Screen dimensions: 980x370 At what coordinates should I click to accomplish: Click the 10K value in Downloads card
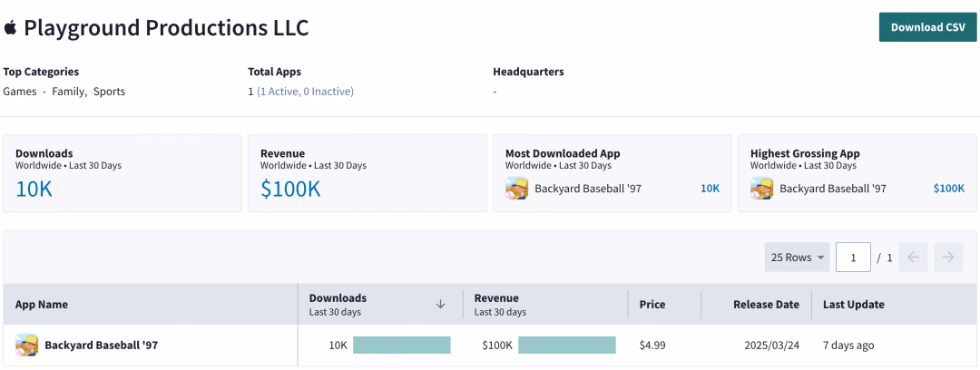pyautogui.click(x=34, y=189)
